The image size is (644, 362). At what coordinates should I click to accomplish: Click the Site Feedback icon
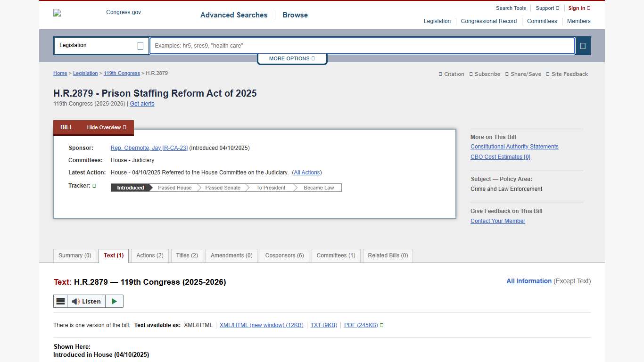(x=567, y=74)
